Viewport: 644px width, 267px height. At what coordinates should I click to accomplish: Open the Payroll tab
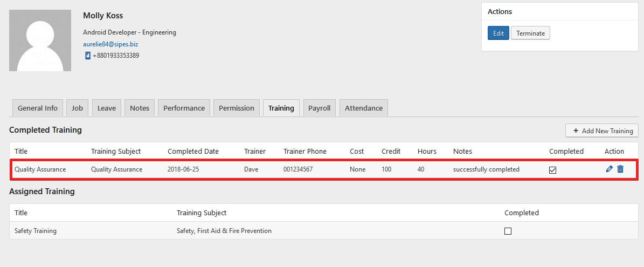click(x=319, y=108)
